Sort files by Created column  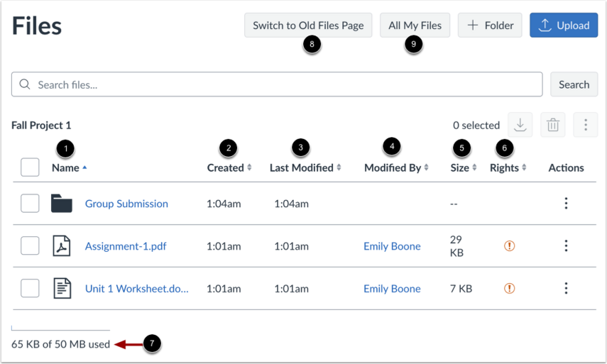(229, 167)
